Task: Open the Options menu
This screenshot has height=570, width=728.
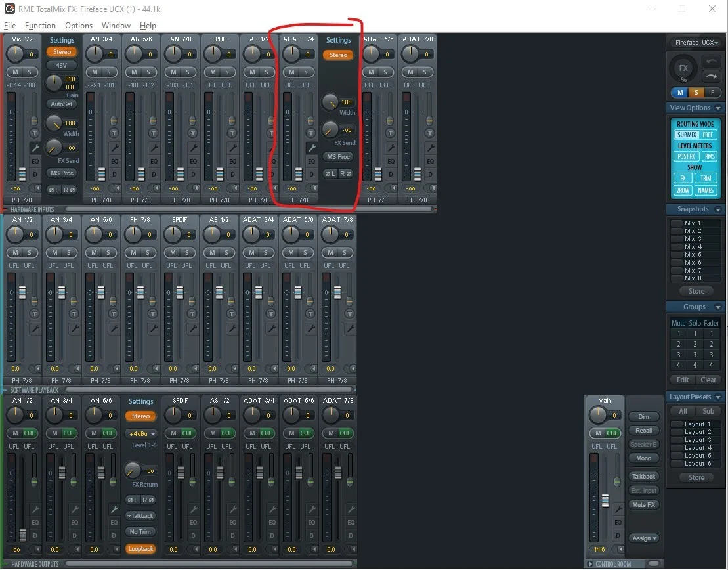Action: (x=79, y=26)
